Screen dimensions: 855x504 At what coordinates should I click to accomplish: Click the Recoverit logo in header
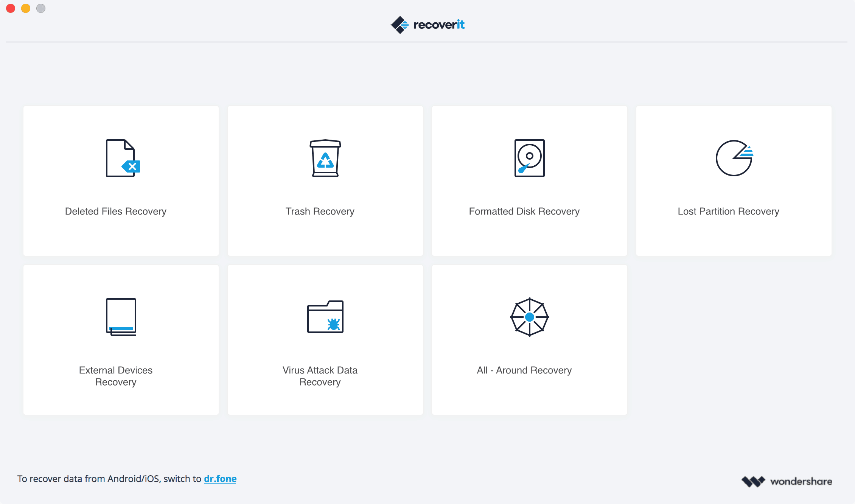(x=427, y=25)
